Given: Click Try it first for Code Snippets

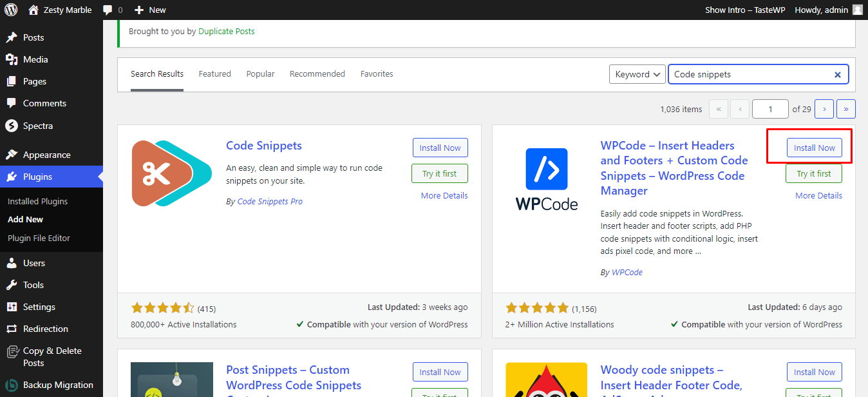Looking at the screenshot, I should [x=440, y=173].
